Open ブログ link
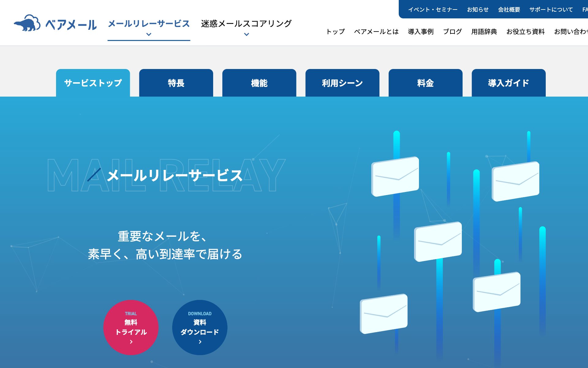 pos(452,32)
